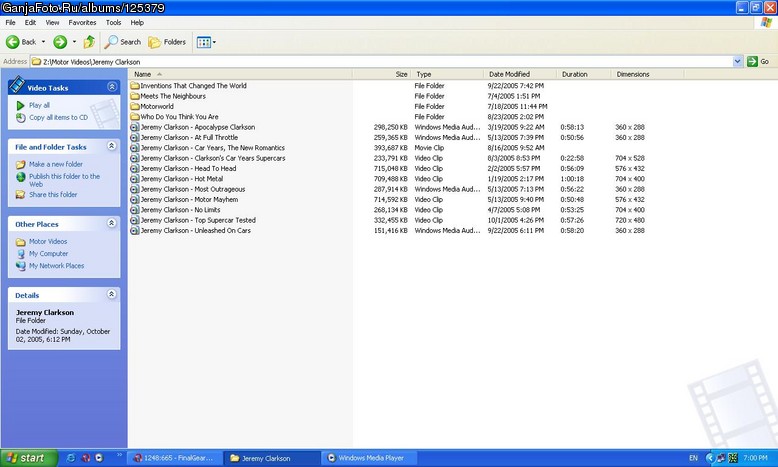Collapse the Video Tasks panel
Image resolution: width=778 pixels, height=467 pixels.
click(112, 87)
